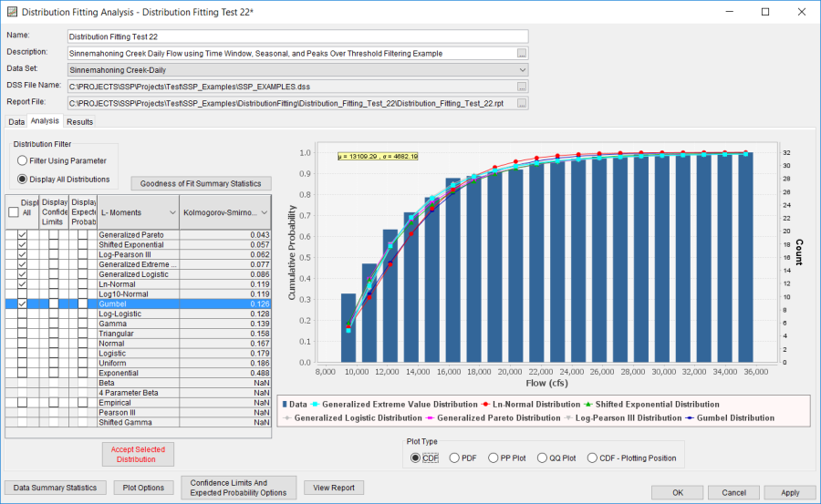Click the Report File path field
This screenshot has height=504, width=821.
tap(292, 104)
